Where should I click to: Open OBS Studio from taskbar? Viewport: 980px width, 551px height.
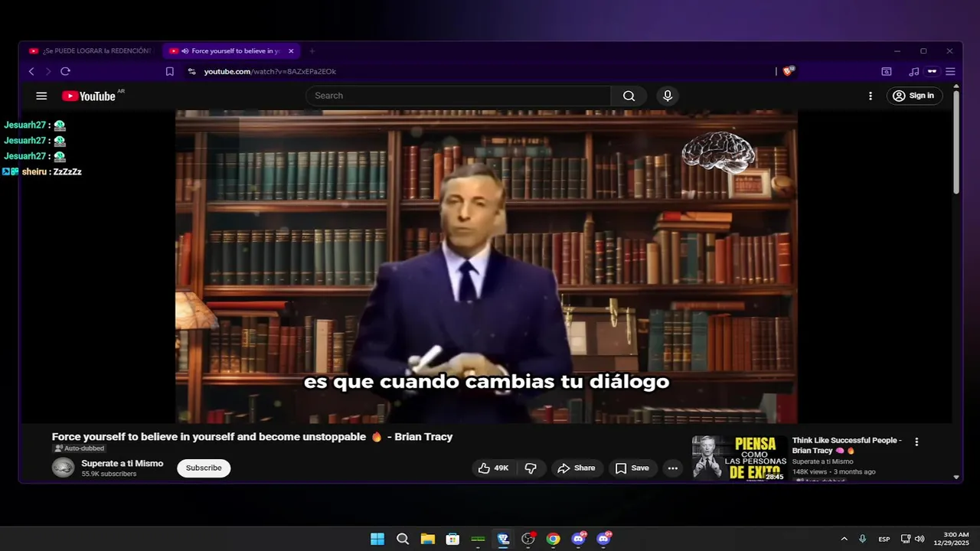click(528, 539)
